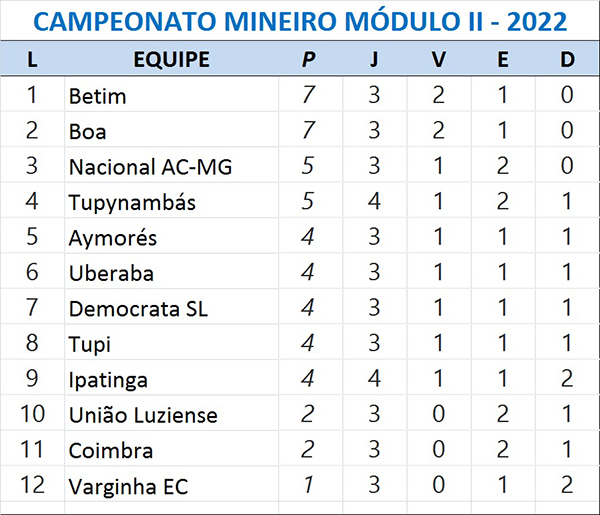Click the D losses column header
Viewport: 600px width, 515px height.
pos(567,60)
